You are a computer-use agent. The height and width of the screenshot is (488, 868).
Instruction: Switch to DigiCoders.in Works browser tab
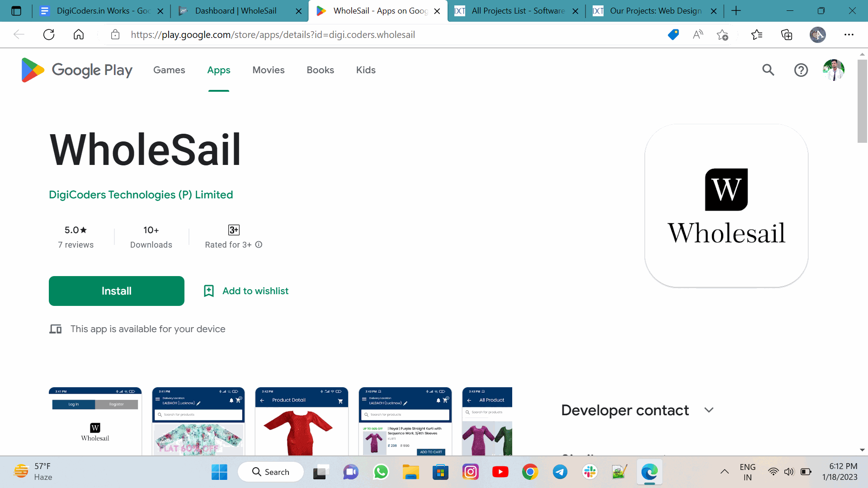click(100, 11)
